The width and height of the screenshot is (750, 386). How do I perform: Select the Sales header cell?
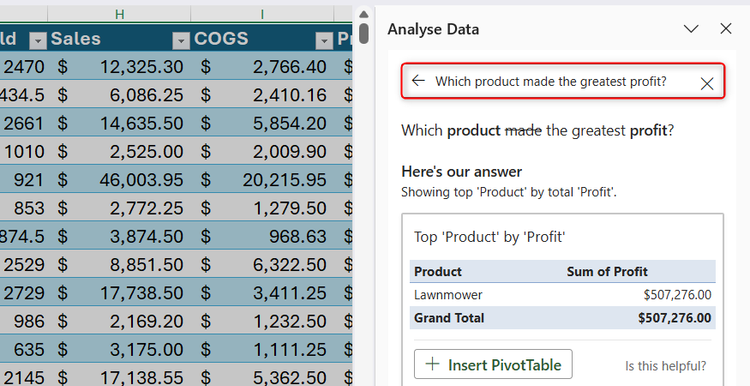119,38
